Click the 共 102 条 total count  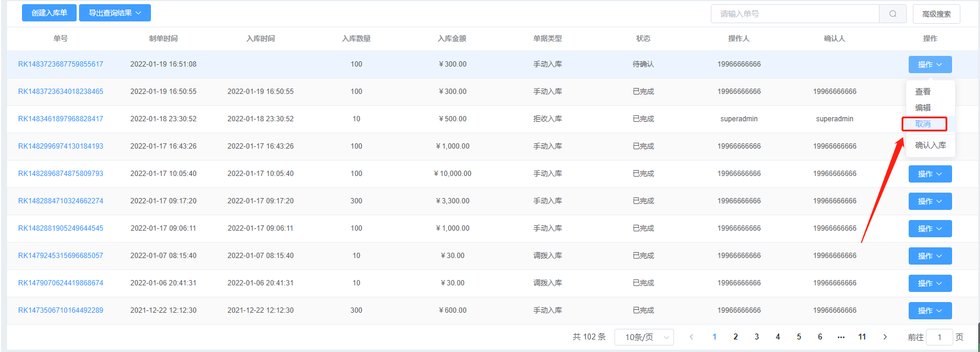pos(589,337)
